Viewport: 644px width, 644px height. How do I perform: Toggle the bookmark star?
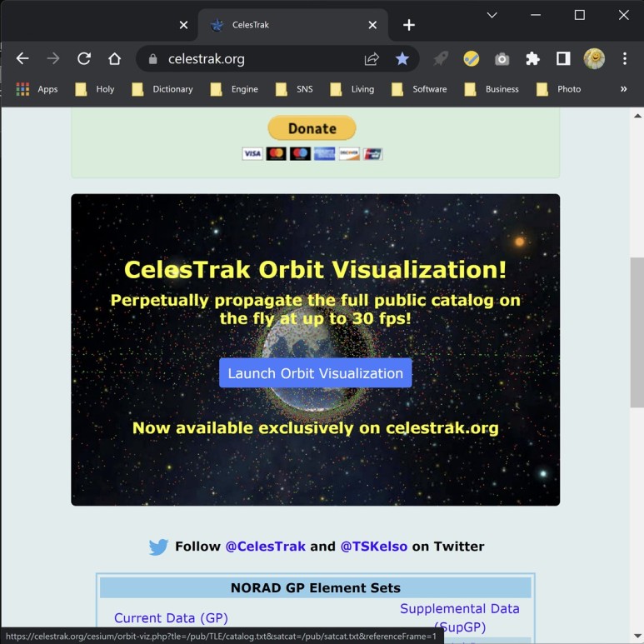402,59
